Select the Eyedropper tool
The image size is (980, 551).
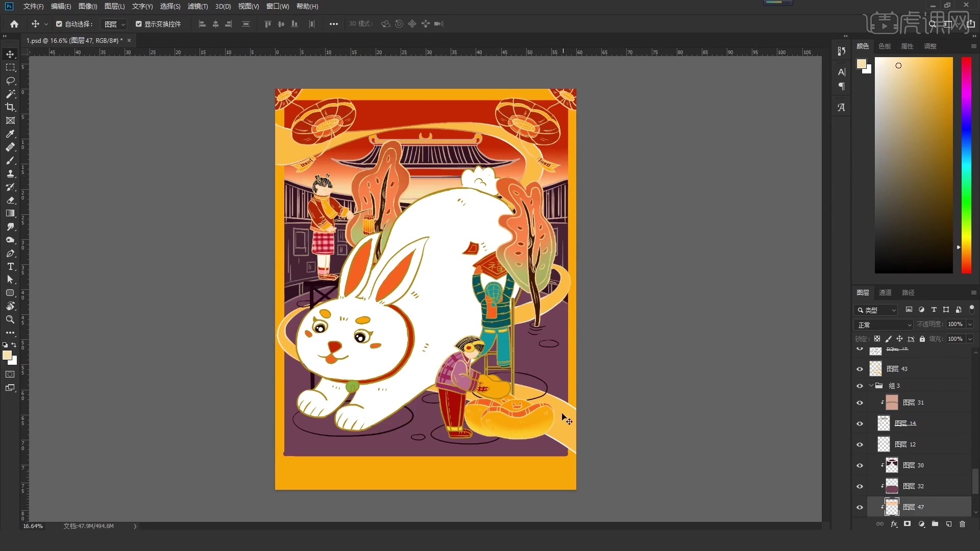coord(10,134)
